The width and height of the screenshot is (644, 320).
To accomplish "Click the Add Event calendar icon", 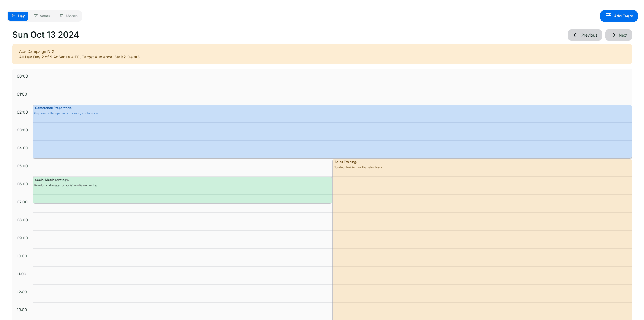I will pyautogui.click(x=608, y=16).
